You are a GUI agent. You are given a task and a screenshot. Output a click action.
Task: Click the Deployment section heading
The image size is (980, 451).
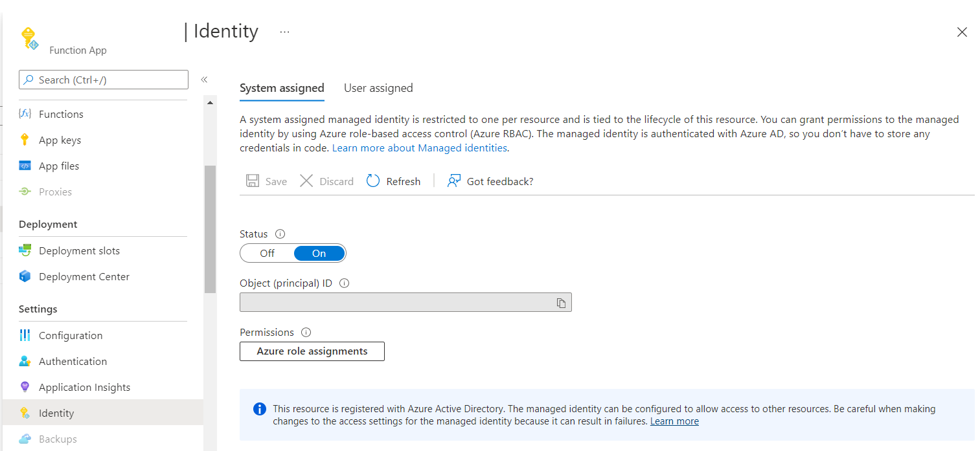[x=48, y=224]
